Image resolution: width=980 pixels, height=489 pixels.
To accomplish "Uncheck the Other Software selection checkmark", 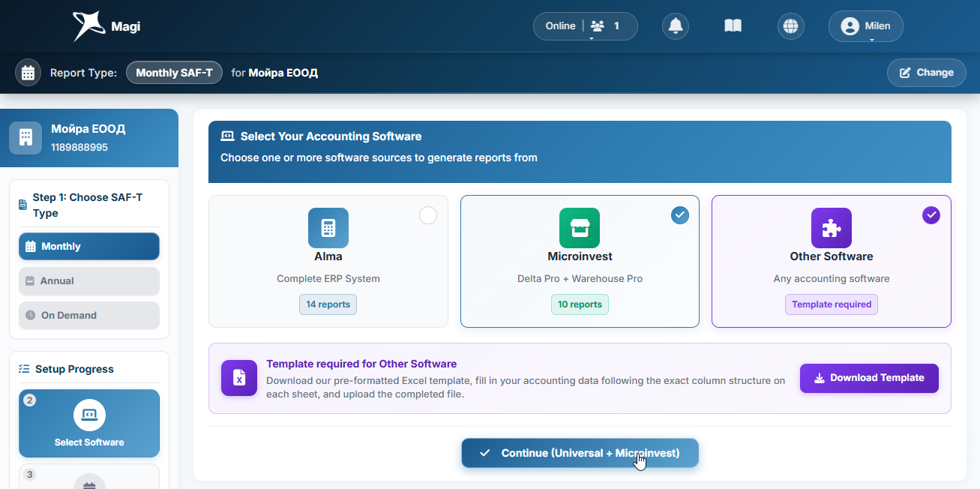I will tap(931, 216).
